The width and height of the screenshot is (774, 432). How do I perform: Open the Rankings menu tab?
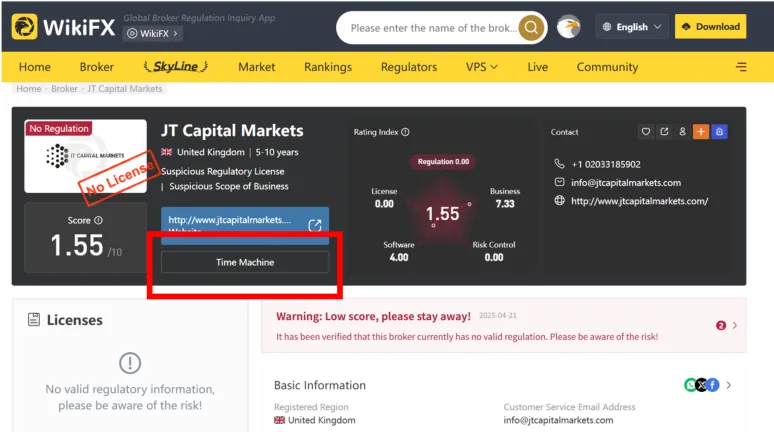tap(328, 67)
